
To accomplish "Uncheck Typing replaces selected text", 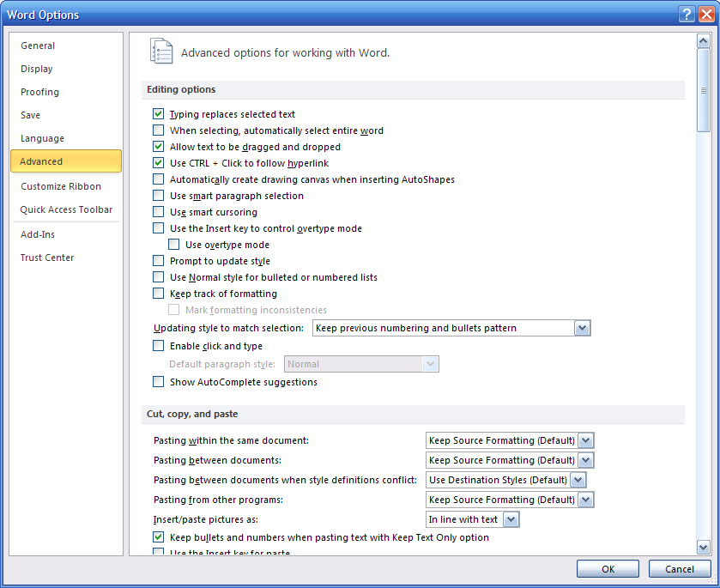I will click(159, 114).
